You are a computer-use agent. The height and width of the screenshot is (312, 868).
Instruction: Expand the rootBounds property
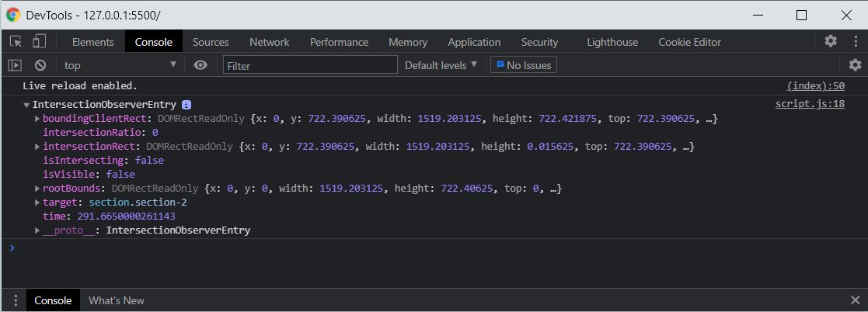tap(37, 189)
